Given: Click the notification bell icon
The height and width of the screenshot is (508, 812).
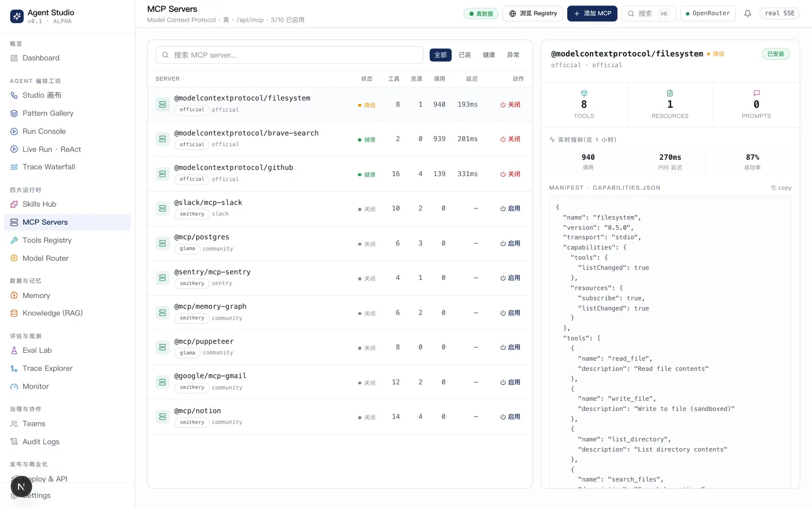Looking at the screenshot, I should [748, 14].
